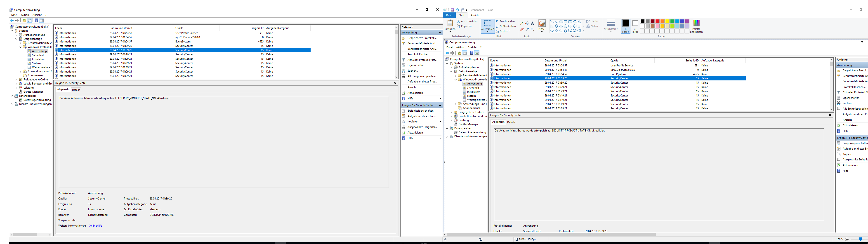Collapse the Ereignisanzeige tree node
The height and width of the screenshot is (244, 868).
(x=16, y=39)
